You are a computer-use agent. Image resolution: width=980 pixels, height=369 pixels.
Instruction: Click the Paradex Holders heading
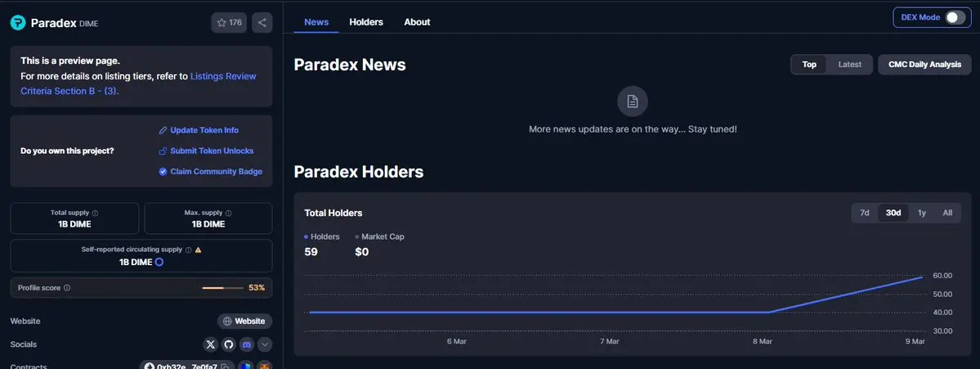(359, 171)
